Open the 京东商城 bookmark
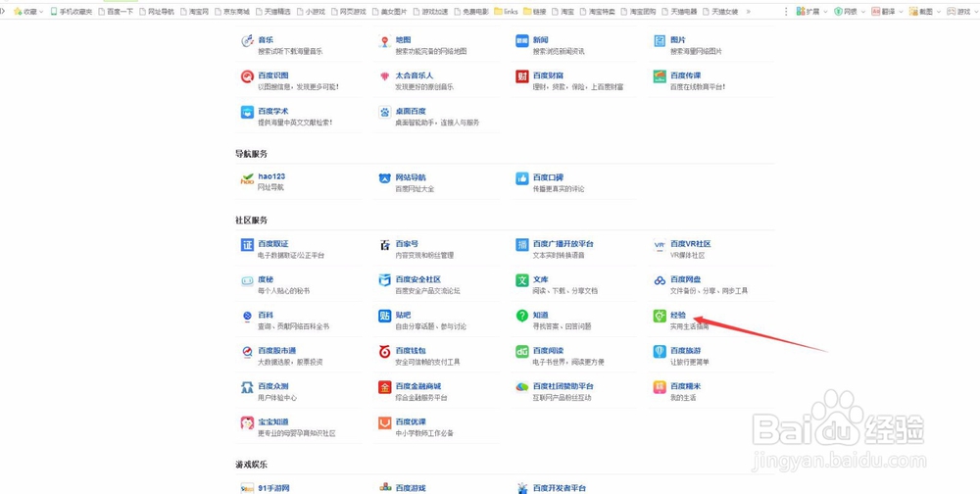 (x=232, y=11)
